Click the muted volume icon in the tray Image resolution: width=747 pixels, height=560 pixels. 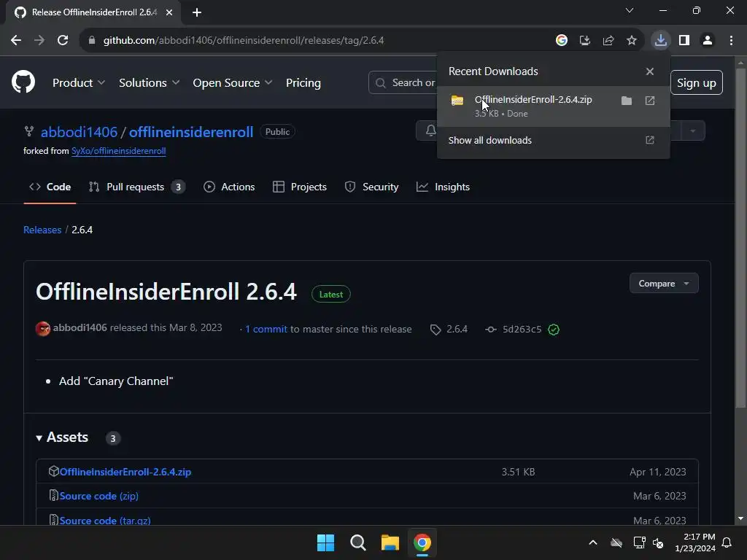[x=659, y=542]
